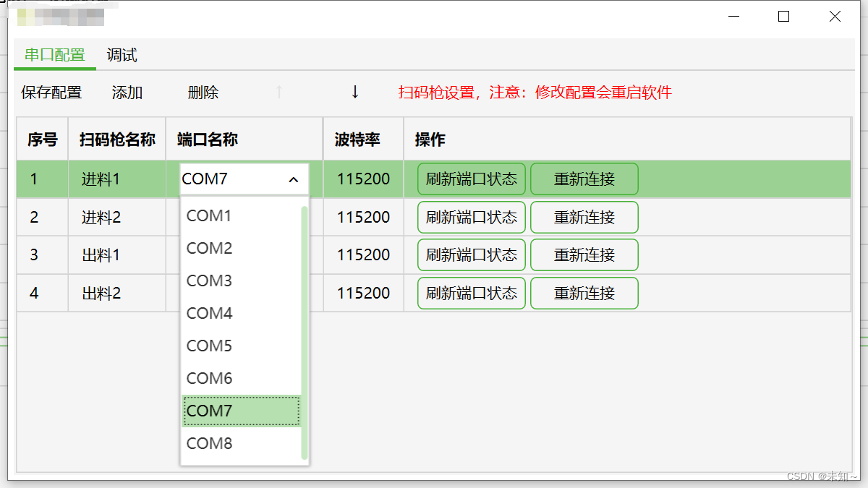Click the 序号 cell showing 3
Image resolution: width=868 pixels, height=488 pixels.
click(41, 254)
